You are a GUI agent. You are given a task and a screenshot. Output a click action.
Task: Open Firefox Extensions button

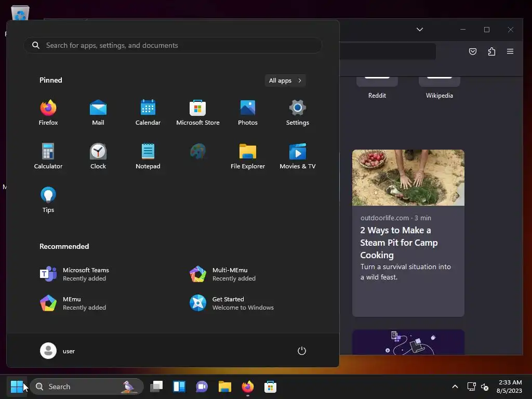point(491,51)
